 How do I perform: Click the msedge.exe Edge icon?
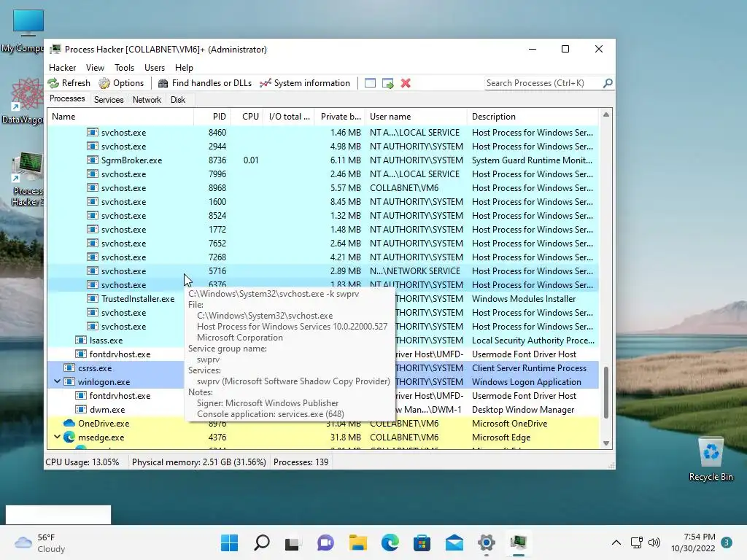[69, 437]
